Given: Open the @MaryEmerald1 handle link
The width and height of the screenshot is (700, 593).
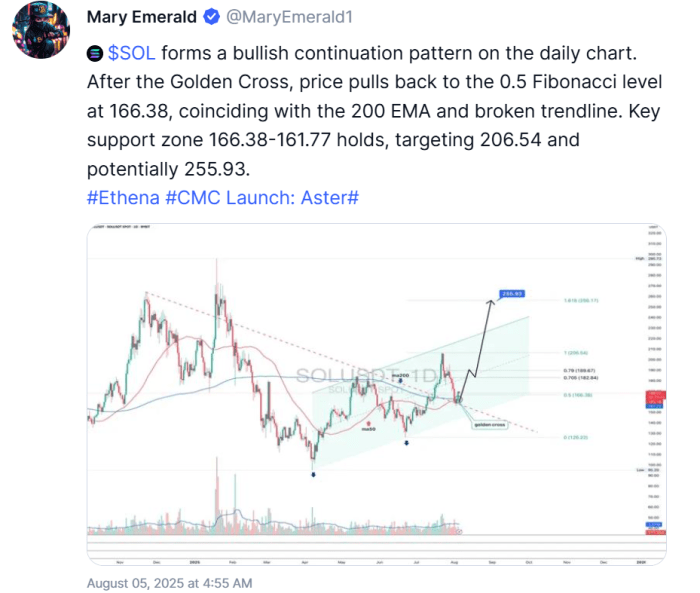Looking at the screenshot, I should click(x=289, y=17).
